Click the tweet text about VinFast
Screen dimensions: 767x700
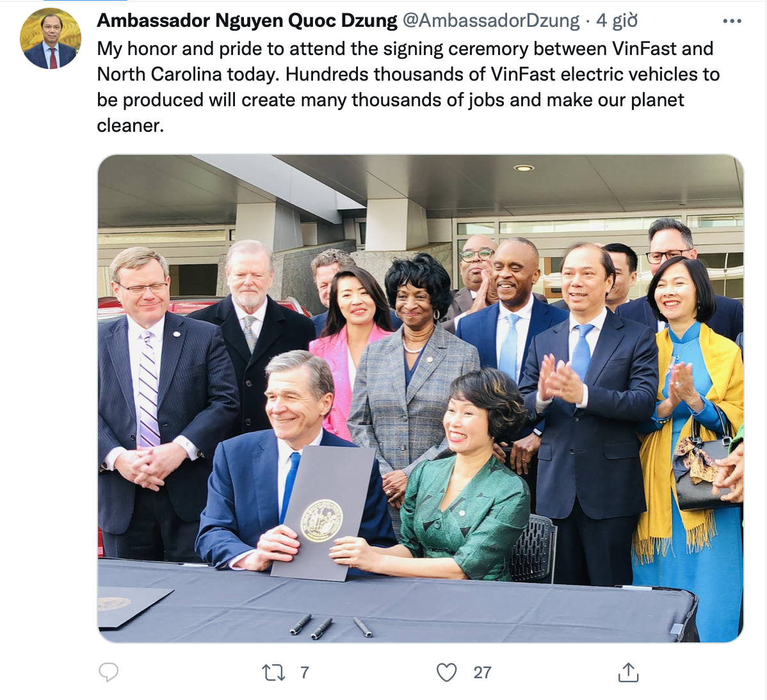[x=408, y=87]
